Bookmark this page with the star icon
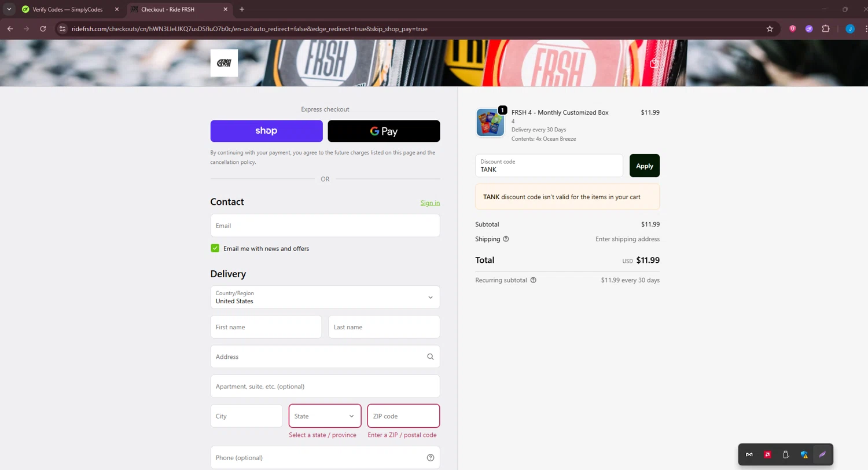 pos(770,28)
